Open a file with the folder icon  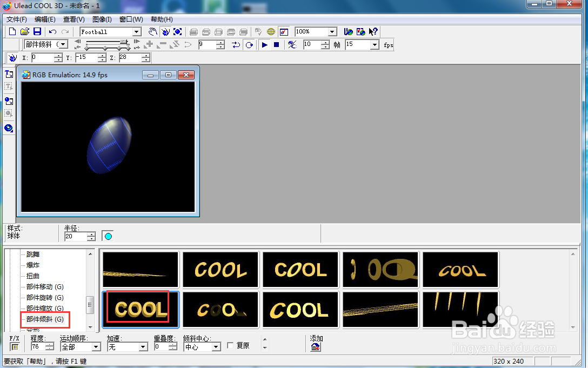click(25, 32)
